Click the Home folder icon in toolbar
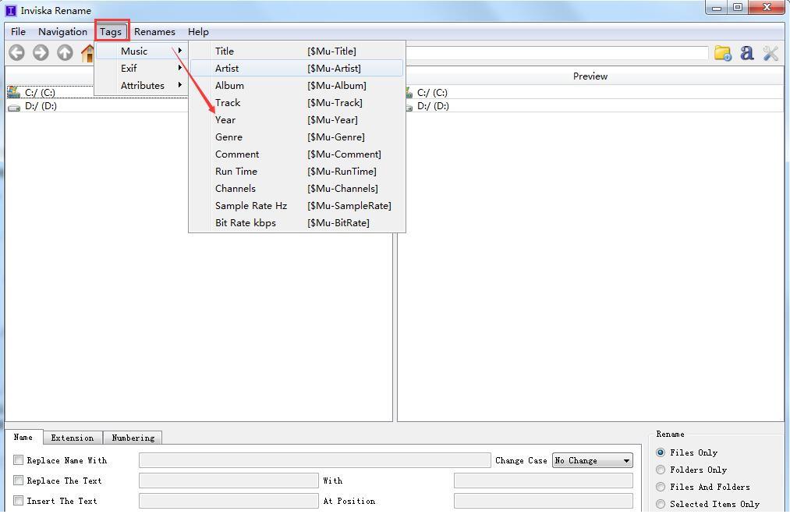This screenshot has height=532, width=790. click(87, 53)
